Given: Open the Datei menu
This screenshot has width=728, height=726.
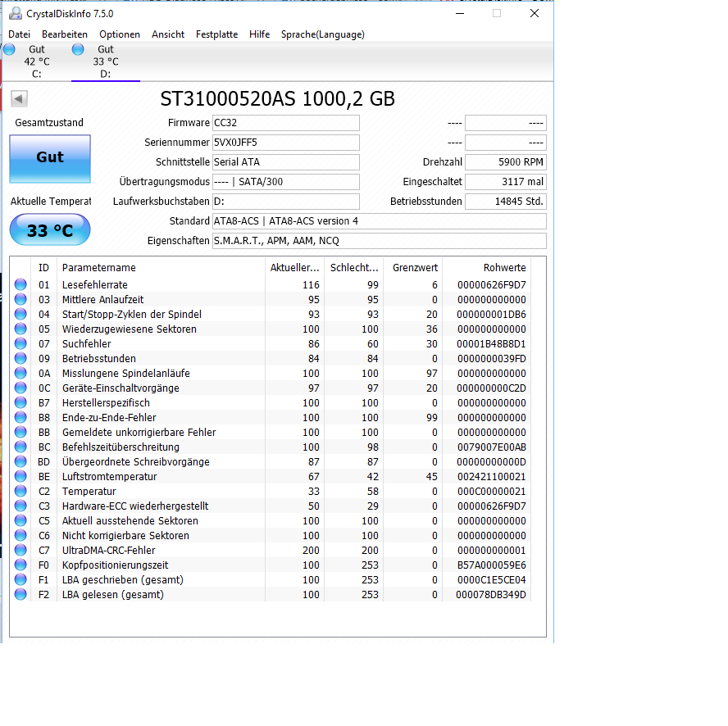Looking at the screenshot, I should (20, 34).
